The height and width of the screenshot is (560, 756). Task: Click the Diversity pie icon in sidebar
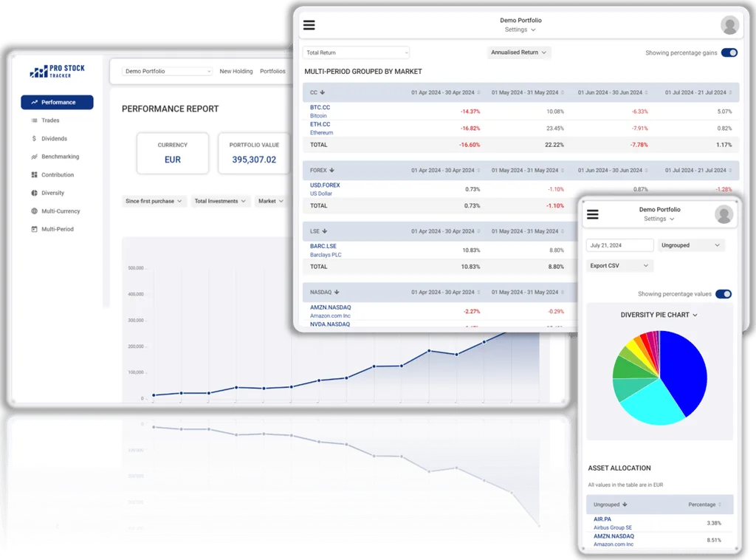(x=34, y=193)
